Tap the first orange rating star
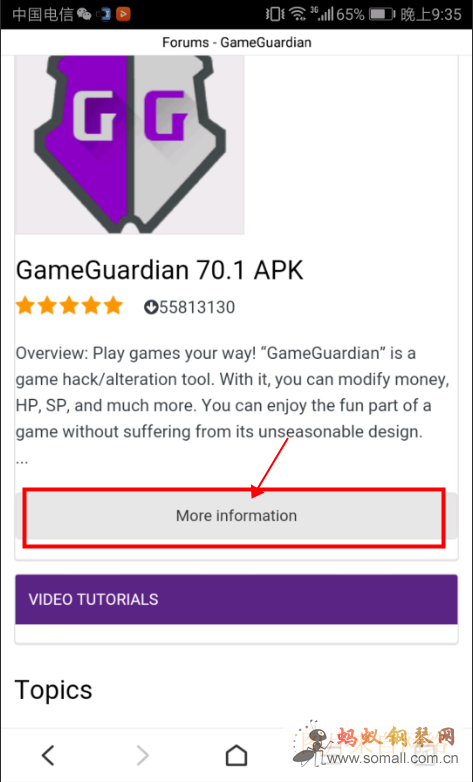Image resolution: width=473 pixels, height=782 pixels. [25, 306]
